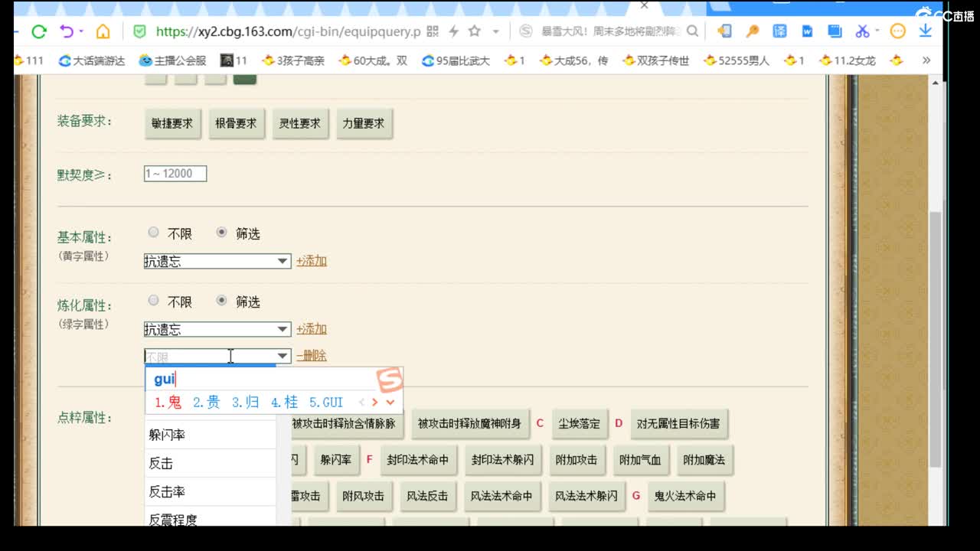Click the search magnifier icon

point(692,31)
